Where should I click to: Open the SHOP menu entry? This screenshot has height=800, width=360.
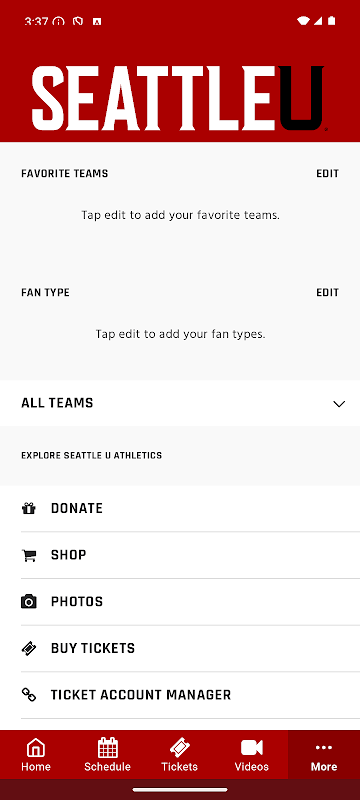tap(180, 555)
